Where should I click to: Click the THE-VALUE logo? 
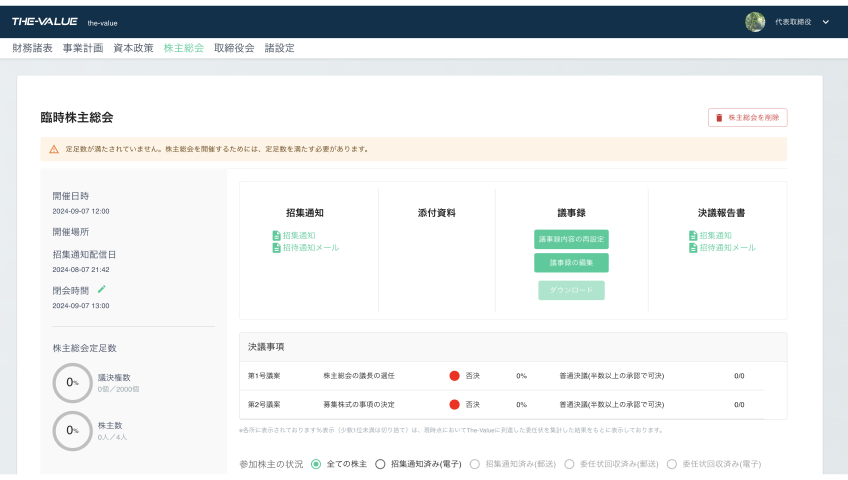44,22
